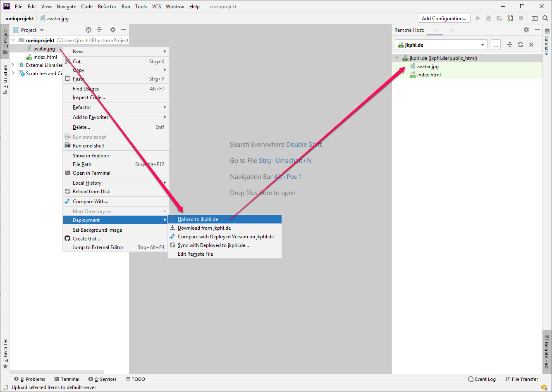Click Add Configuration button
552x392 pixels.
click(444, 18)
